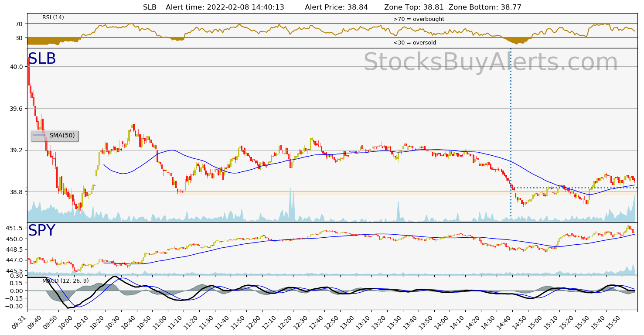Click the 448.5 SPY axis label
The width and height of the screenshot is (644, 335).
pos(15,250)
